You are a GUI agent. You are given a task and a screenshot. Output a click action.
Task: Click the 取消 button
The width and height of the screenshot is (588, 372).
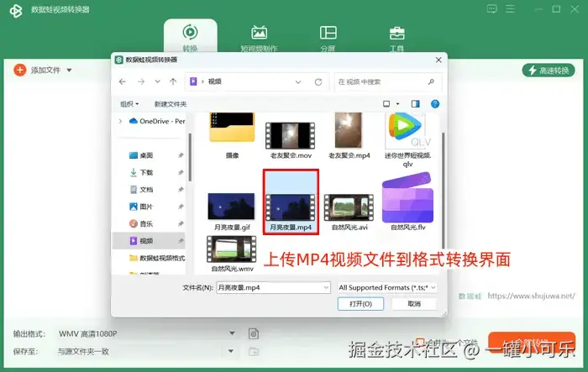414,304
